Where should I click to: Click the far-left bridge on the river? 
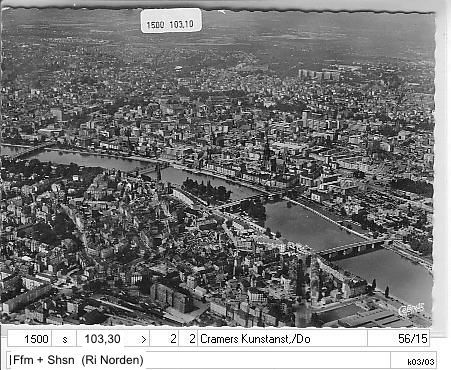pyautogui.click(x=27, y=151)
